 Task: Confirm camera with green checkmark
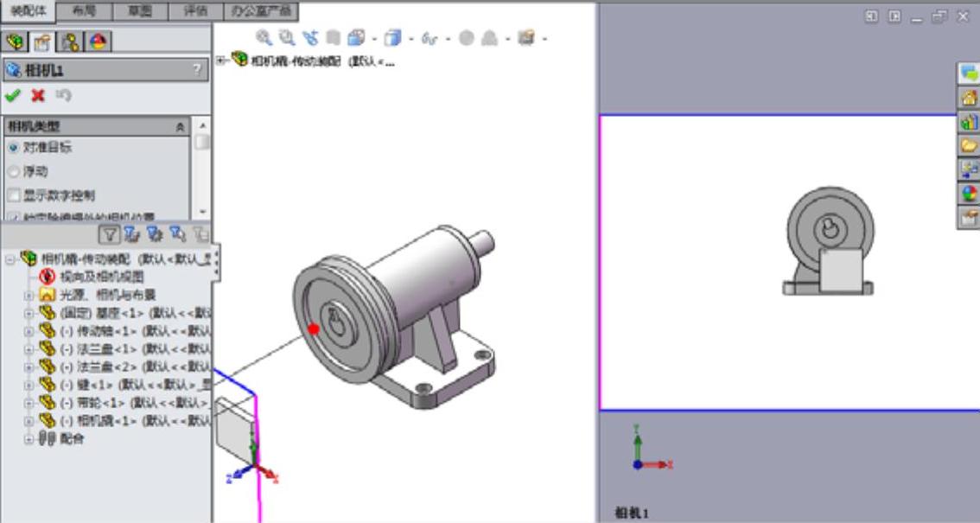coord(12,95)
